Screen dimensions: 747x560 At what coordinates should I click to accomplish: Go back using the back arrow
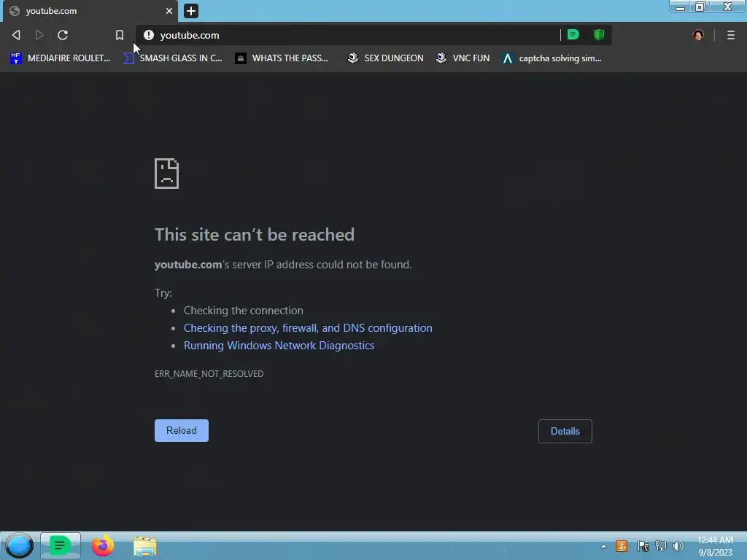[16, 35]
